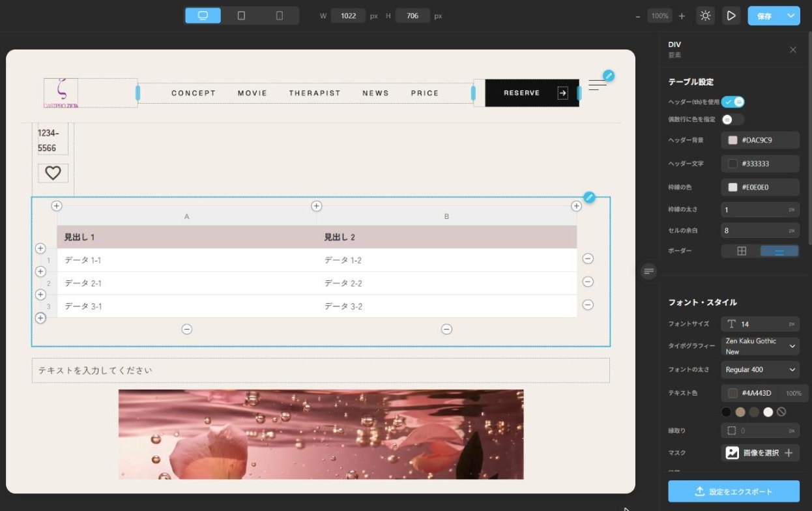Click the 保存 save button

coord(764,16)
